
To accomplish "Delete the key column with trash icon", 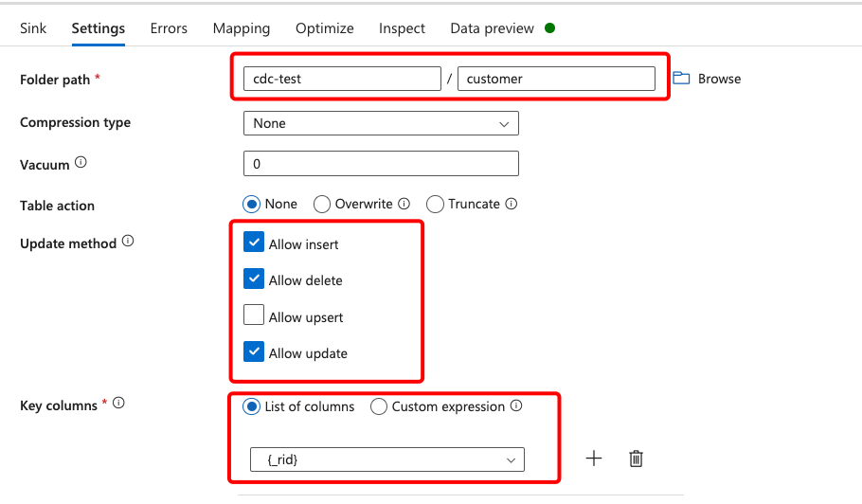I will pyautogui.click(x=636, y=459).
